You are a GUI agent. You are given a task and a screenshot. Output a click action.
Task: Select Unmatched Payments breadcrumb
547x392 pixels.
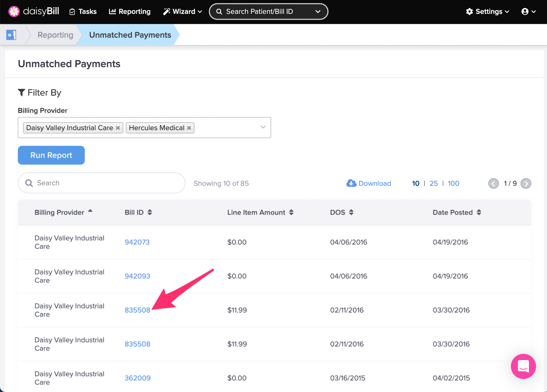coord(130,35)
